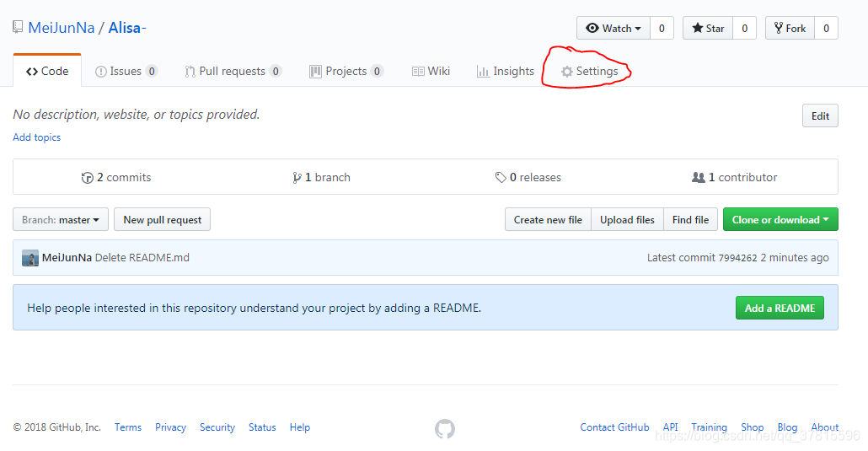This screenshot has width=868, height=451.
Task: Open the API footer link
Action: click(x=670, y=427)
